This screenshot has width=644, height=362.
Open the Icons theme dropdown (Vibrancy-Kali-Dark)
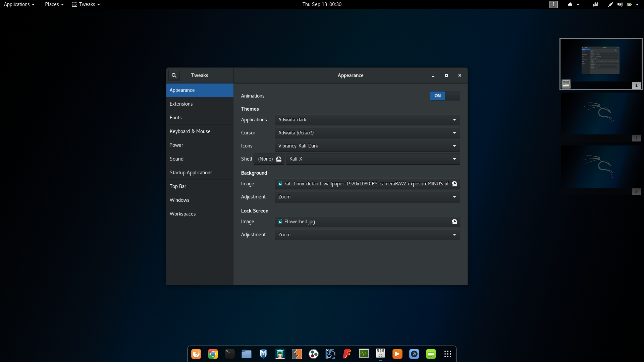[367, 146]
